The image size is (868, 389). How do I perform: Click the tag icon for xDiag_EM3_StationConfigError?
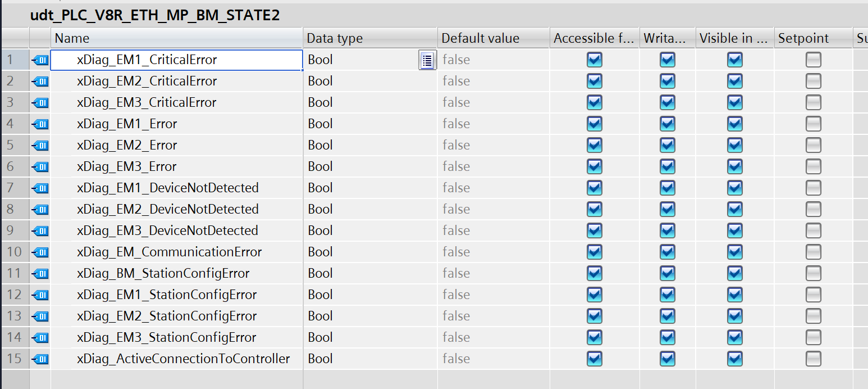(x=40, y=338)
